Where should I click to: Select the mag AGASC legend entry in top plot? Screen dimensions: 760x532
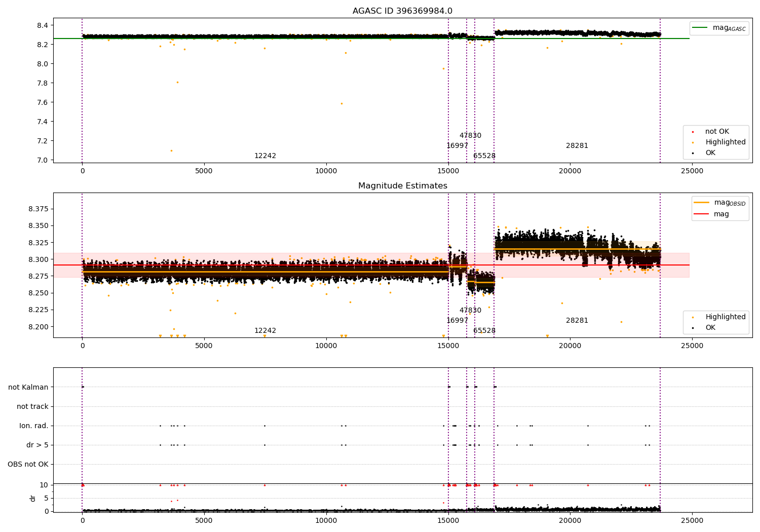click(x=719, y=28)
